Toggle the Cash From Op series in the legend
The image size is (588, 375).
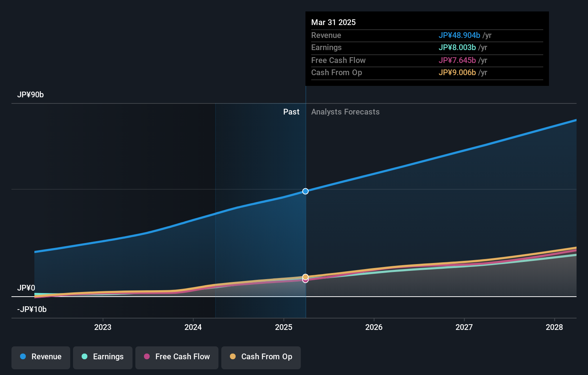point(261,357)
